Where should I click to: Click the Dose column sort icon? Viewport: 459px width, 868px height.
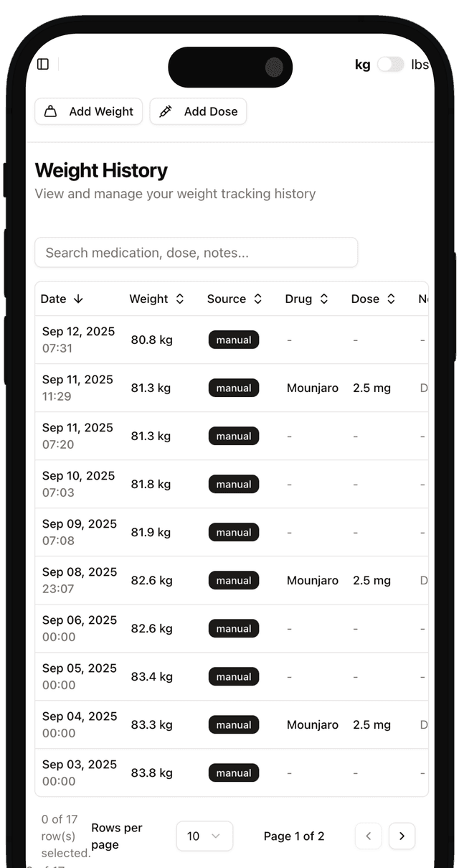[x=390, y=299]
